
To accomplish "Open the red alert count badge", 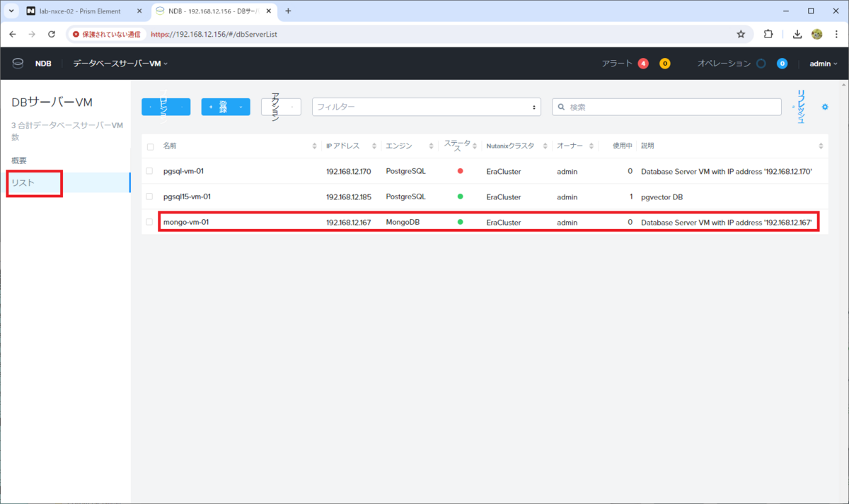I will pos(643,64).
